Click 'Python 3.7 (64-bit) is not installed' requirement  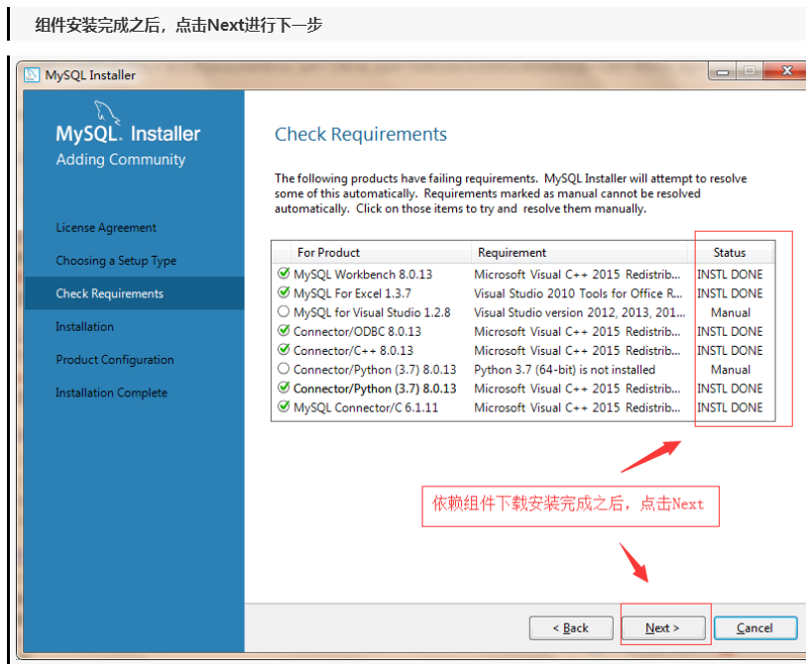565,370
